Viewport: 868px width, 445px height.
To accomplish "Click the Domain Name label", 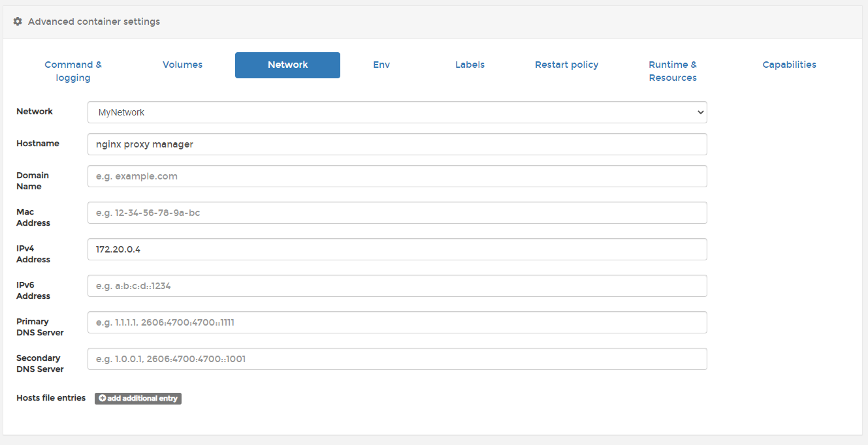I will click(33, 181).
